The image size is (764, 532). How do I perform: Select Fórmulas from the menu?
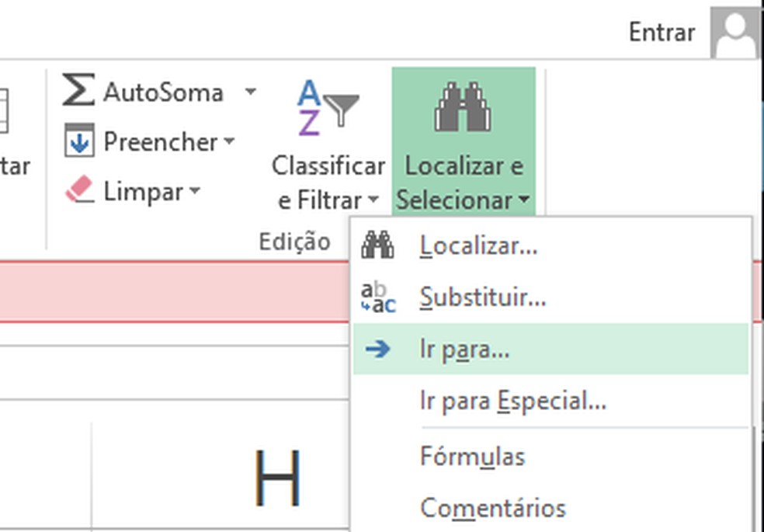coord(472,456)
